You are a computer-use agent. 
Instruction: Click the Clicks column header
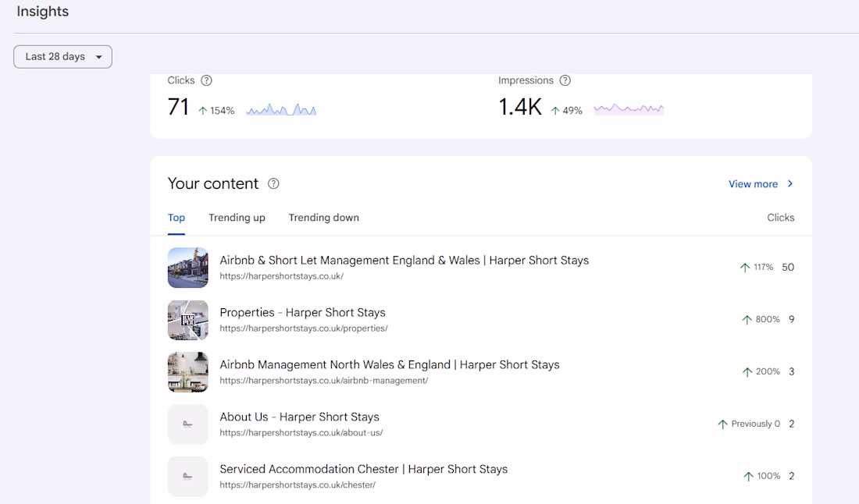coord(781,218)
